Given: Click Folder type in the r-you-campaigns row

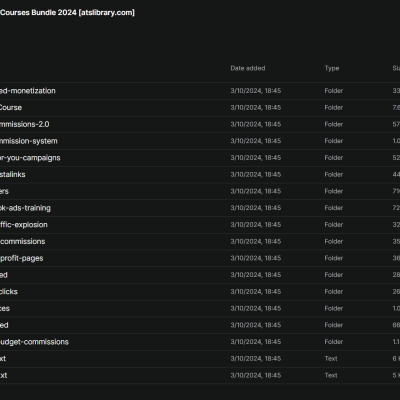Looking at the screenshot, I should [x=334, y=158].
